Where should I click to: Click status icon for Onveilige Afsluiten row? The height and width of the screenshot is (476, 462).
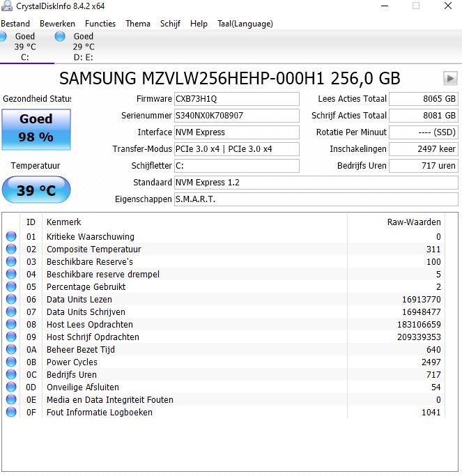pos(11,387)
